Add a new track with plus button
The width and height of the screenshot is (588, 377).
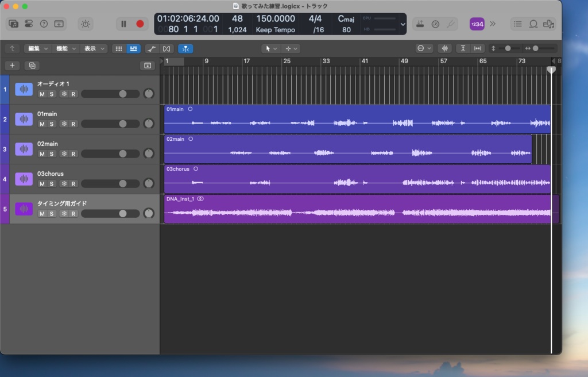13,66
